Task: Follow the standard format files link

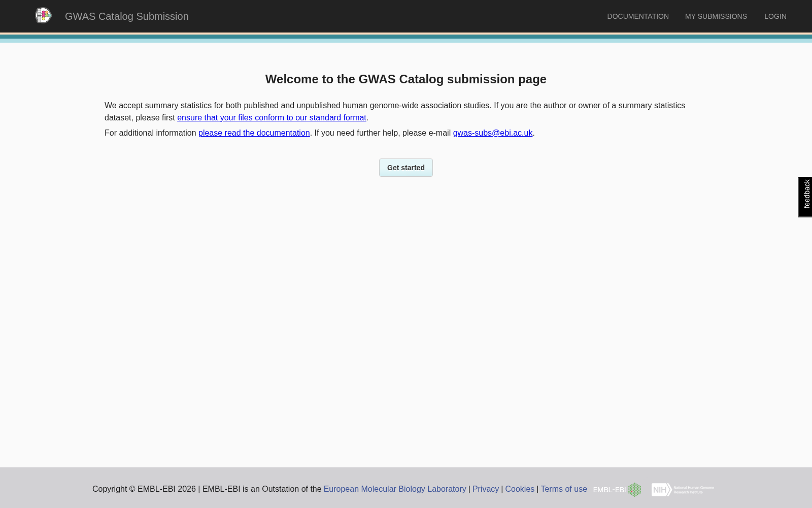Action: [272, 118]
